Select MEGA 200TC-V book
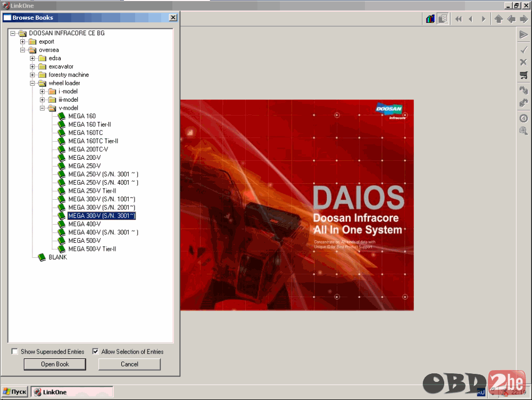The width and height of the screenshot is (532, 400). click(88, 150)
